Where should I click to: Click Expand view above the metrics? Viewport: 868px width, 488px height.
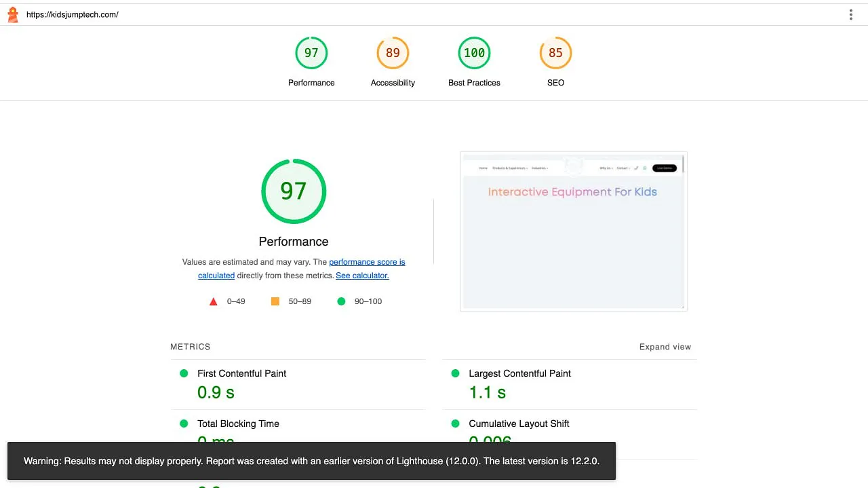tap(665, 346)
